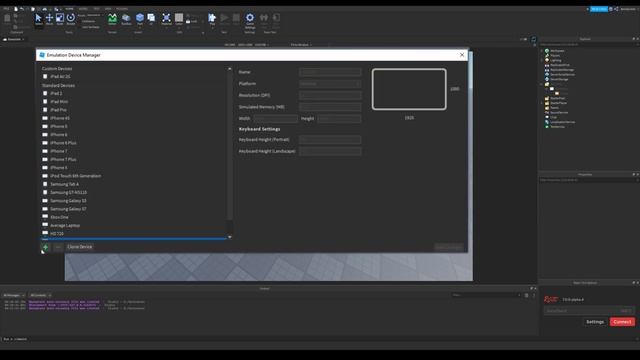Click the green add device button
This screenshot has width=640, height=360.
[45, 247]
